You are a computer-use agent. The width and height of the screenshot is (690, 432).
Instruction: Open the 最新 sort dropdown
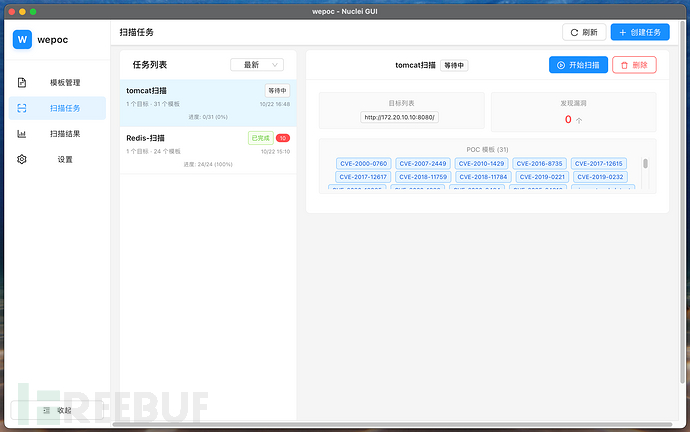(257, 64)
